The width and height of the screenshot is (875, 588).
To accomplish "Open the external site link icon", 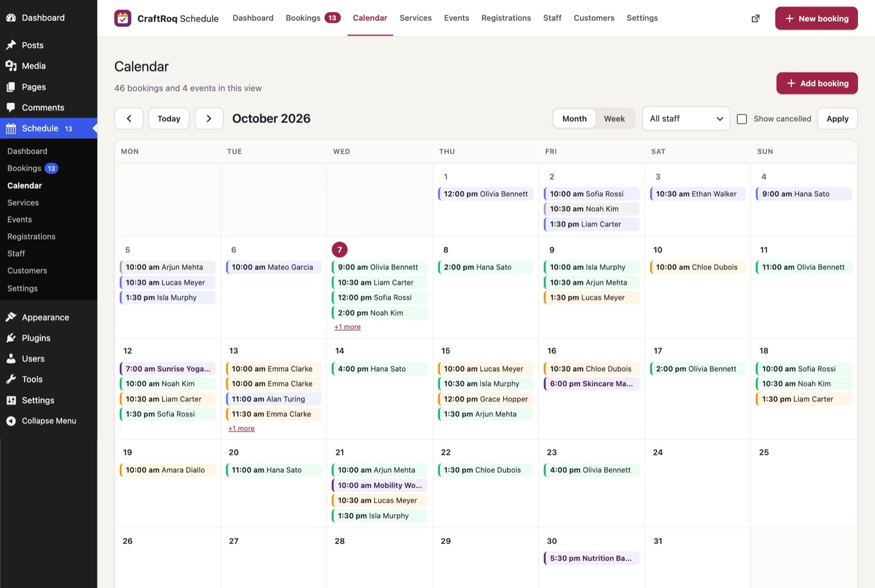I will pyautogui.click(x=755, y=19).
